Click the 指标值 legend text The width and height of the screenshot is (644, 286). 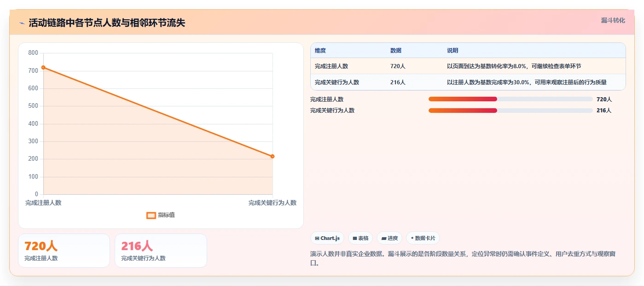[x=167, y=215]
